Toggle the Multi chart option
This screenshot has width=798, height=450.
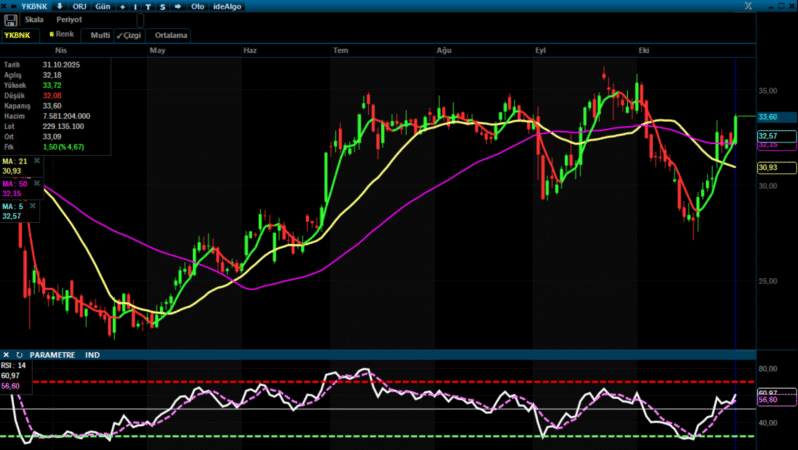coord(99,35)
